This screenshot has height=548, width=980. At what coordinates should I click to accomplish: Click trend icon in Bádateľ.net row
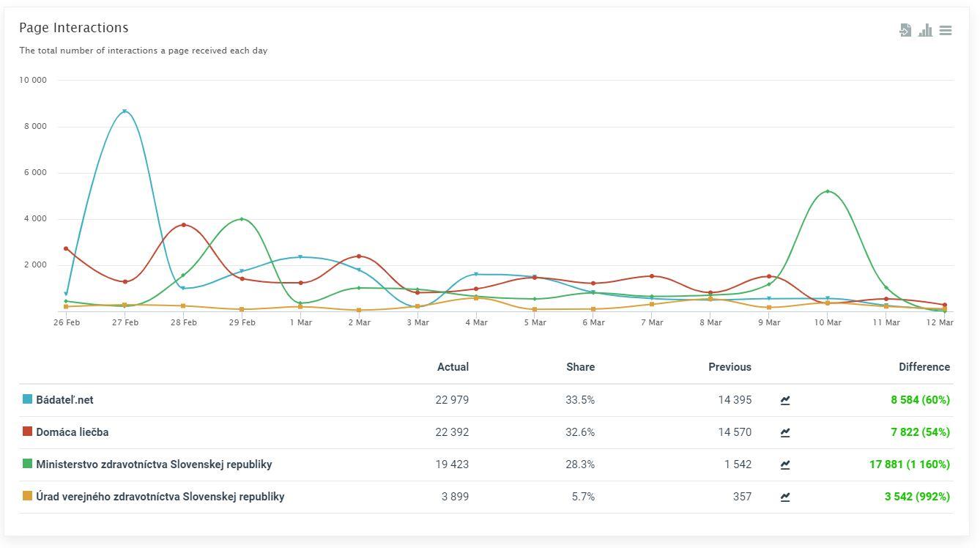click(785, 400)
